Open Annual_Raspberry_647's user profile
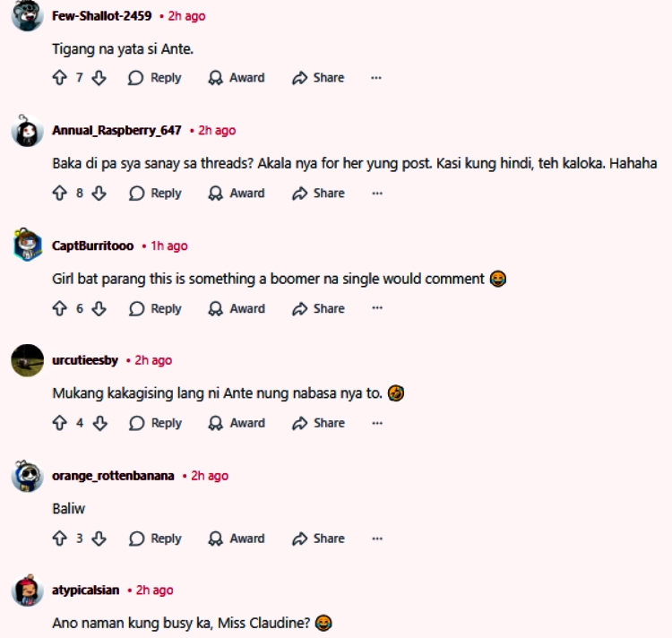This screenshot has width=672, height=638. pos(116,131)
